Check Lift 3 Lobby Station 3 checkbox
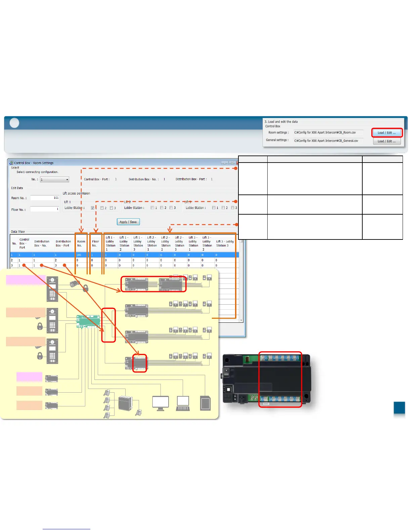Screen dimensions: 411x532 coord(233,208)
